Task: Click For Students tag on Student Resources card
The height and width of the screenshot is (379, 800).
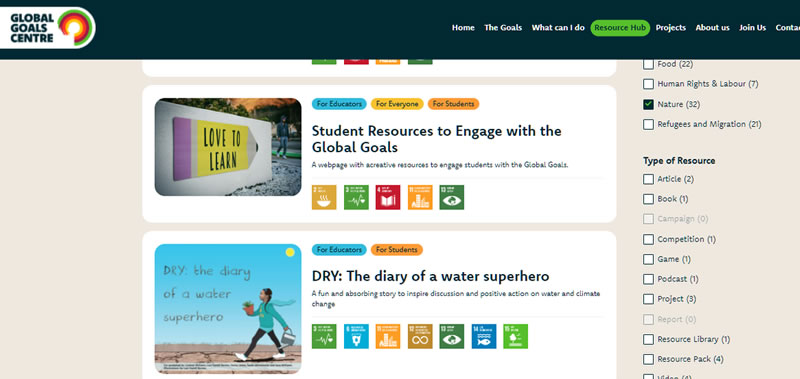Action: 453,104
